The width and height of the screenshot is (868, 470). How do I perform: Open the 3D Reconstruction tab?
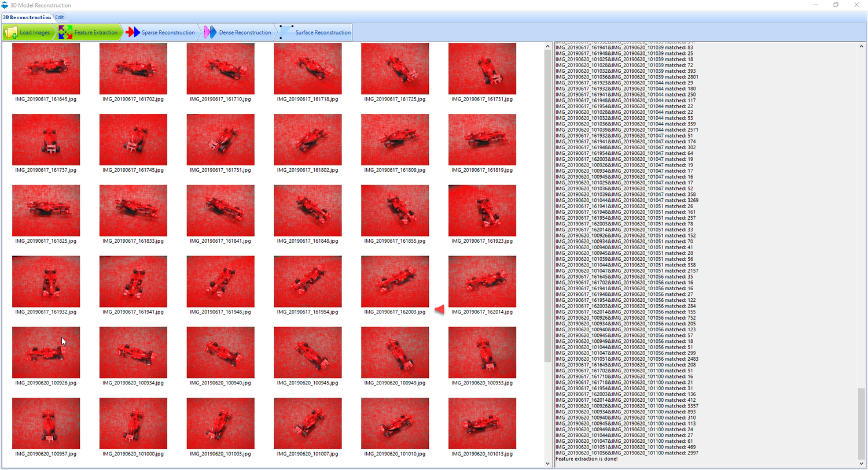tap(27, 17)
